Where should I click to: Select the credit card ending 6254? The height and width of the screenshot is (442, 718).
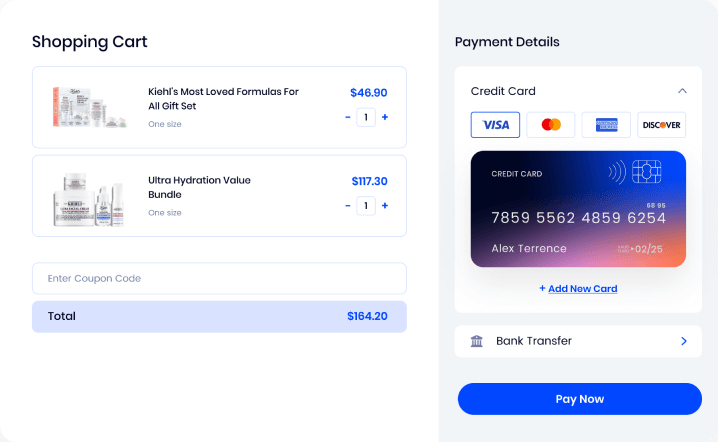(578, 209)
